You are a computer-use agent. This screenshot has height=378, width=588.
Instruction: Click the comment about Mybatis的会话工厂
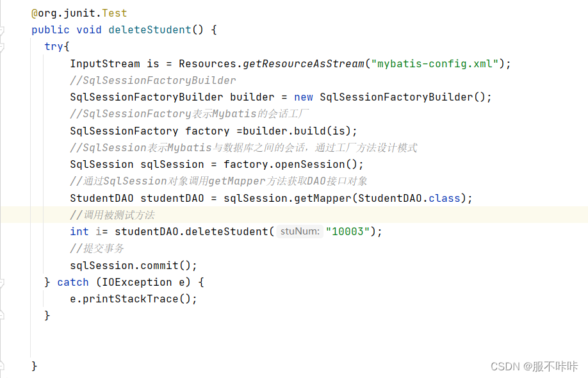[190, 114]
